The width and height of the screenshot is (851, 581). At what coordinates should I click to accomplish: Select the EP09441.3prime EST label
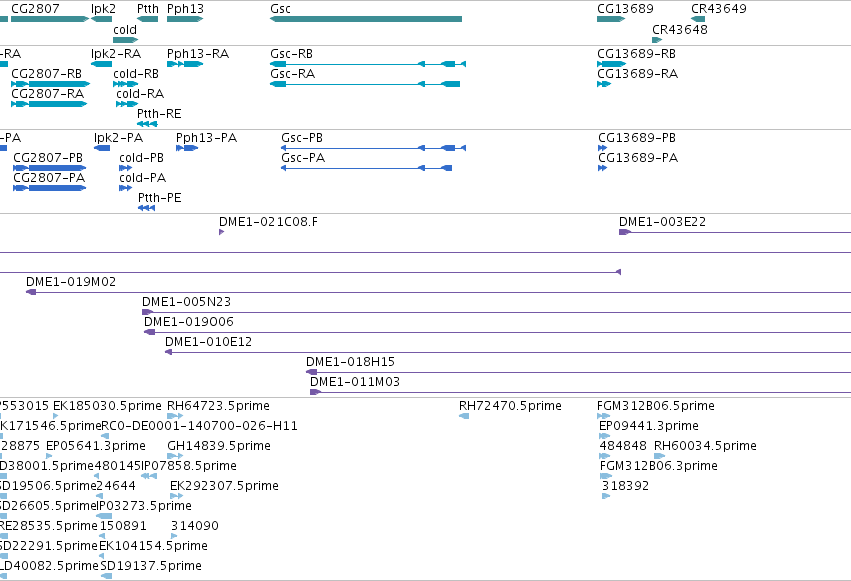pos(649,426)
